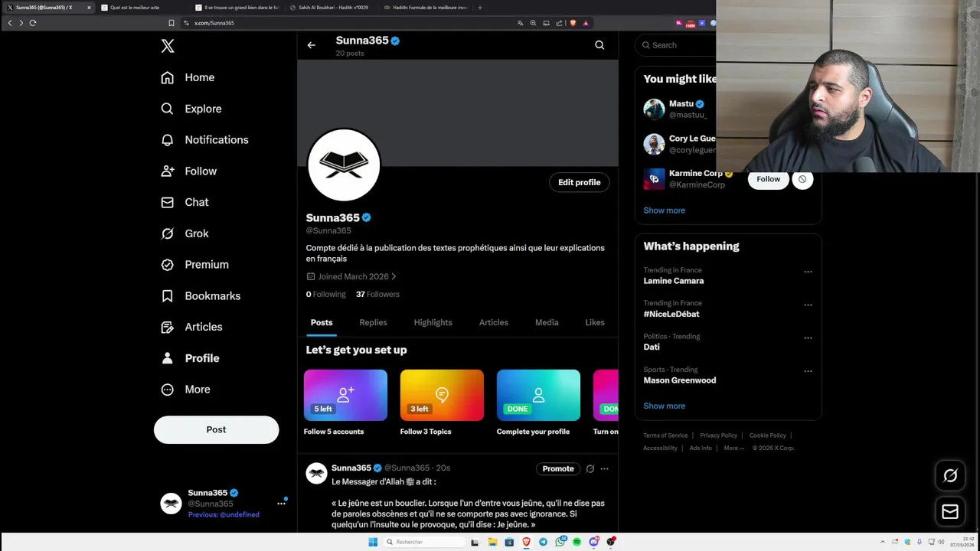Image resolution: width=980 pixels, height=551 pixels.
Task: Open options for Mason Greenwood trend
Action: point(808,371)
